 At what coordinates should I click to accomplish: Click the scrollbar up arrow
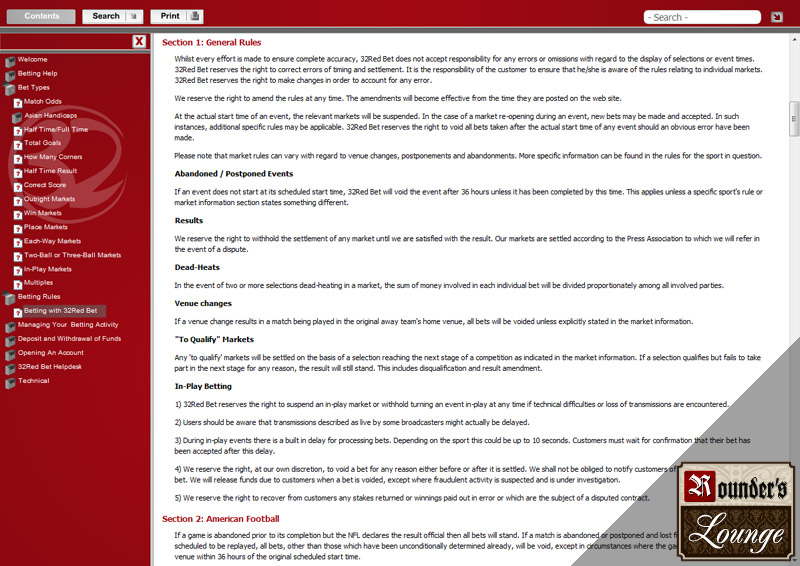[x=794, y=40]
